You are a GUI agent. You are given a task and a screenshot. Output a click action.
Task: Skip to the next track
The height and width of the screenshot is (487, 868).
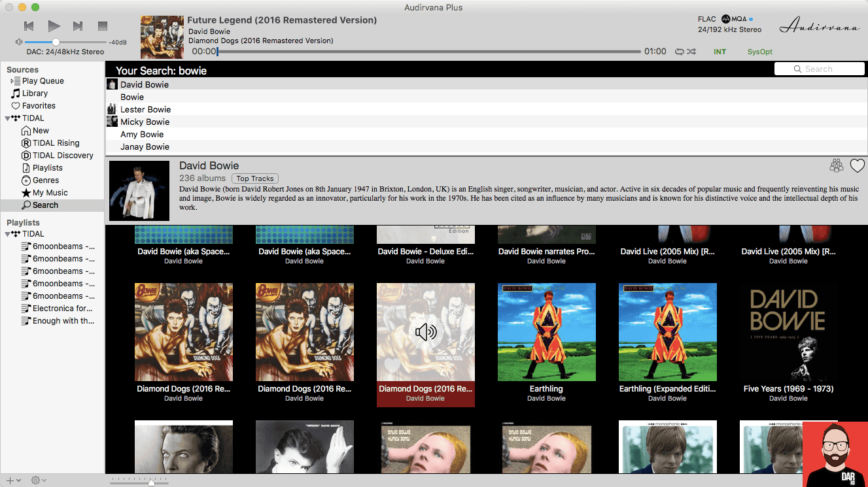pyautogui.click(x=78, y=26)
